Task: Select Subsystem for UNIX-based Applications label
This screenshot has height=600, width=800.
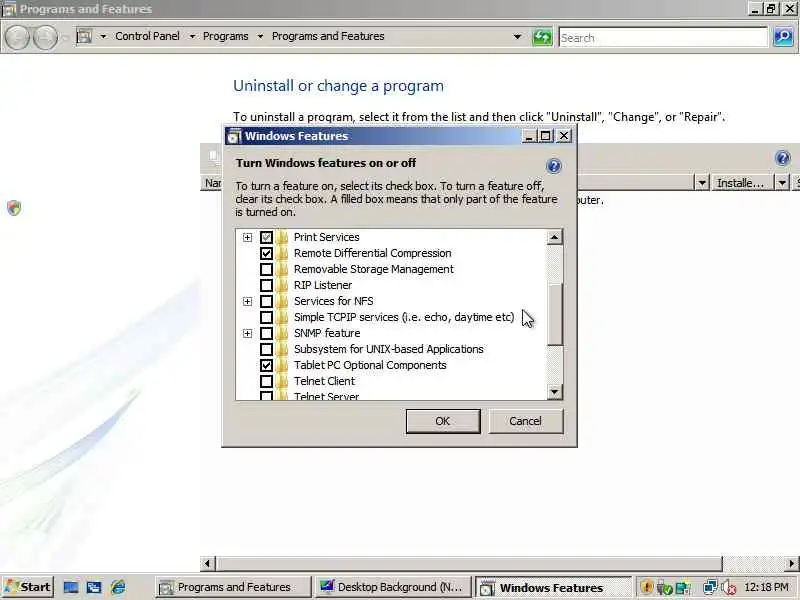Action: pyautogui.click(x=389, y=349)
